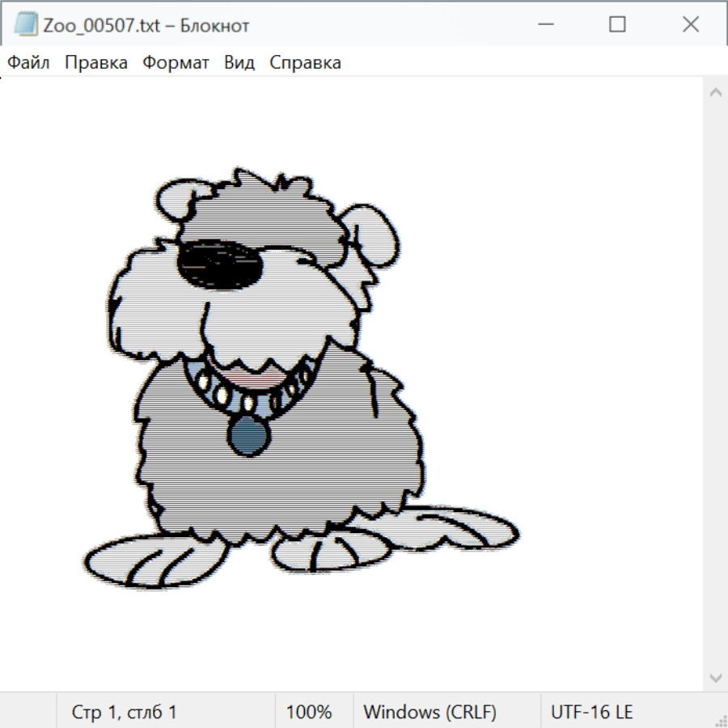Screen dimensions: 728x728
Task: Click the Windows (CRLF) line ending indicator
Action: (430, 712)
